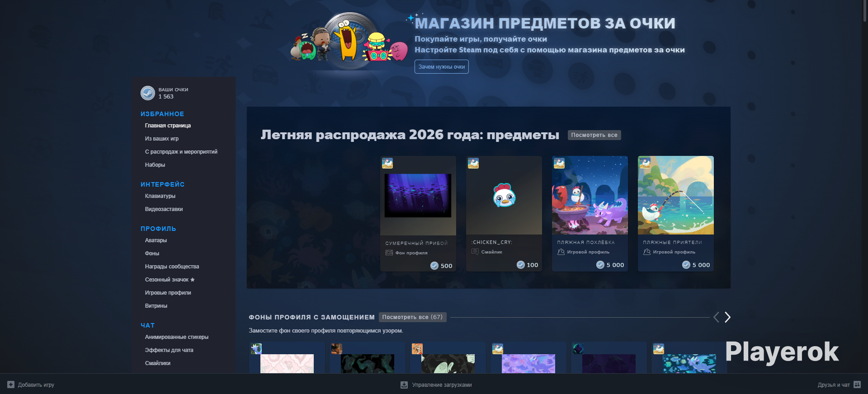Screen dimensions: 868x394
Task: Click the Игровой профиль icon under Пляжная похлёбка
Action: pos(561,252)
